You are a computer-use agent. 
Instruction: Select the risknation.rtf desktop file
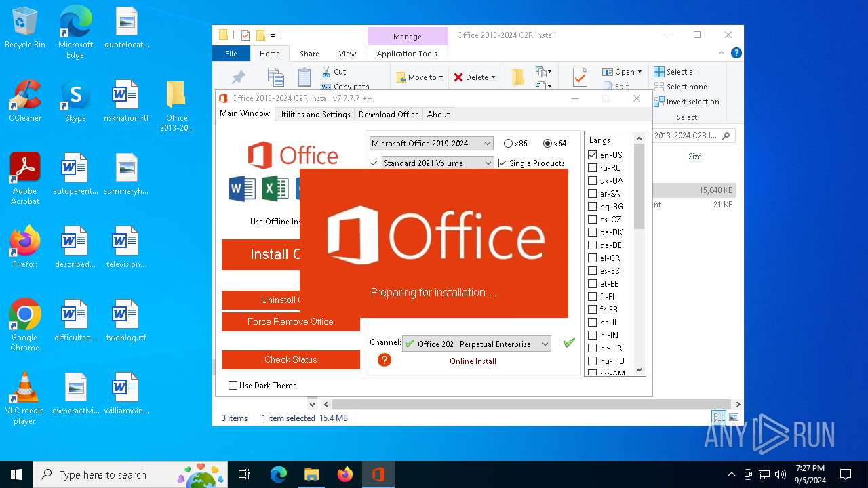pyautogui.click(x=126, y=100)
